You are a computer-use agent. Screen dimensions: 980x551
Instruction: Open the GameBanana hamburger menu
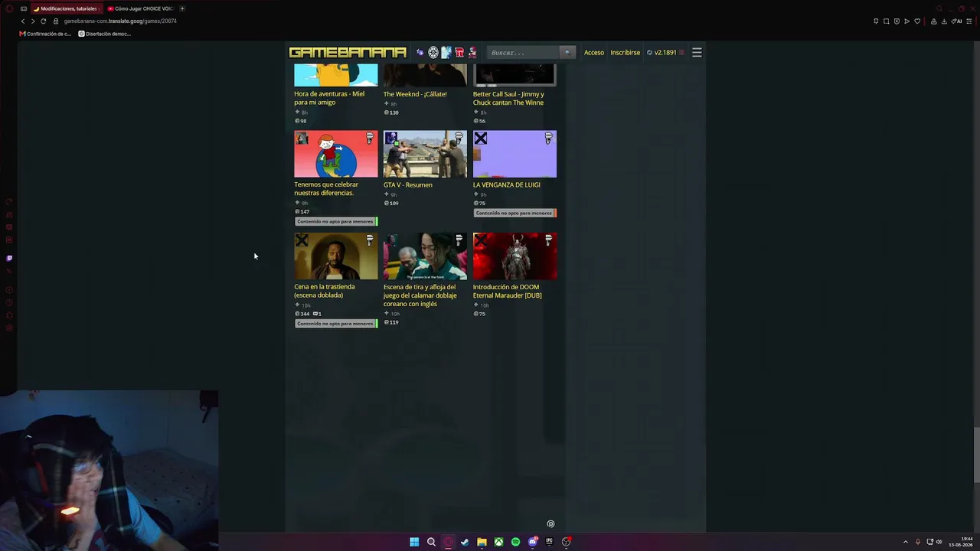(x=697, y=53)
